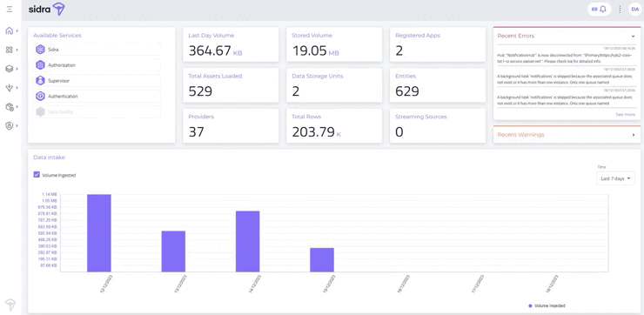
Task: Select the Authorization service item
Action: pos(97,65)
